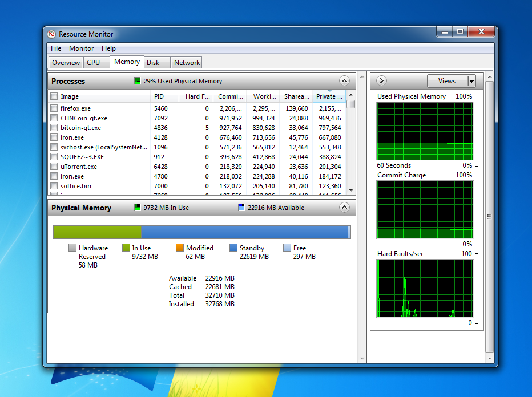Collapse the Physical Memory section with its chevron
The width and height of the screenshot is (532, 397).
344,208
